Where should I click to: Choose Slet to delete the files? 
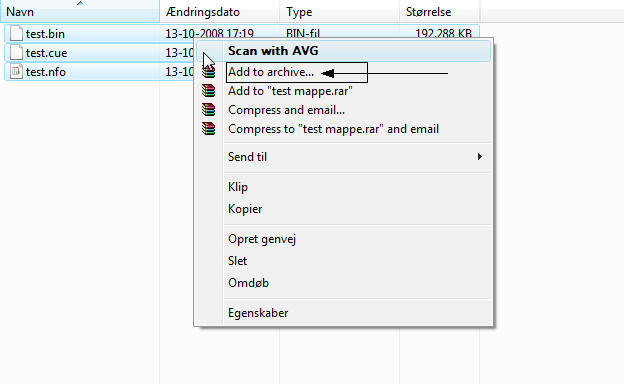pos(344,261)
